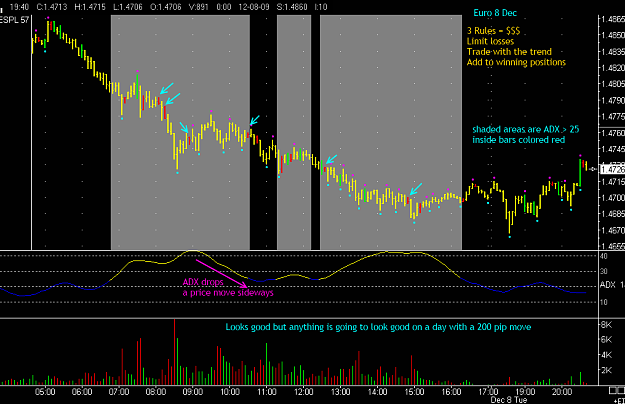Click the 06:00 time axis label
625x404 pixels.
click(x=82, y=392)
